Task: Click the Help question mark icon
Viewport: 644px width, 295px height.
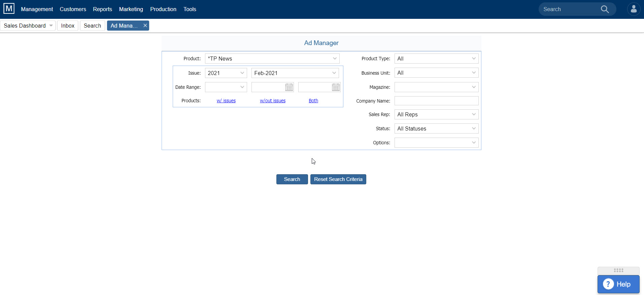Action: point(608,284)
